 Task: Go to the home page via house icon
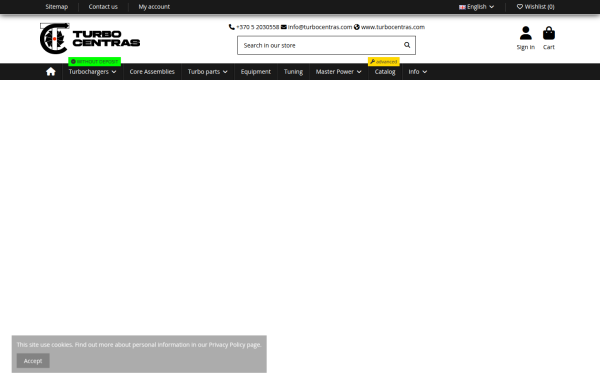[x=51, y=72]
